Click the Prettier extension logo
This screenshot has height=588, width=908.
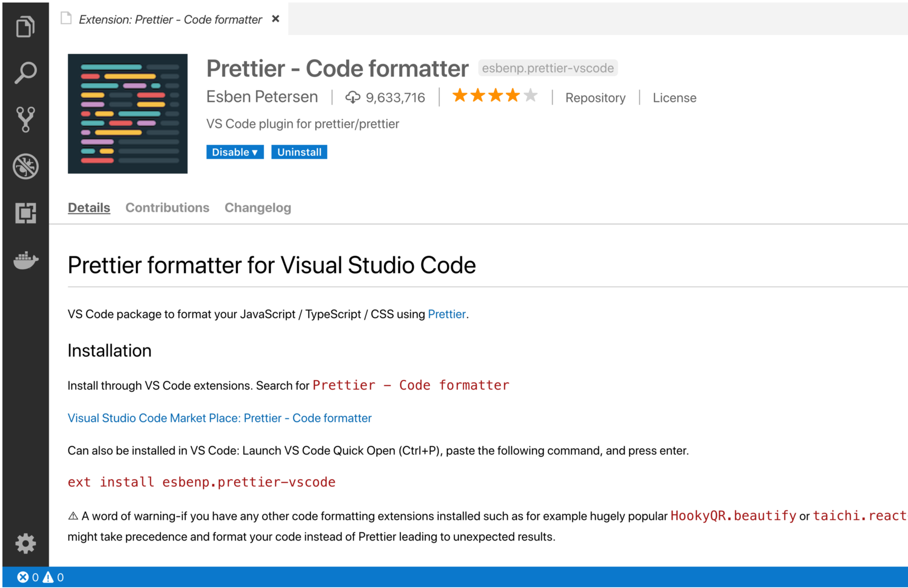128,114
